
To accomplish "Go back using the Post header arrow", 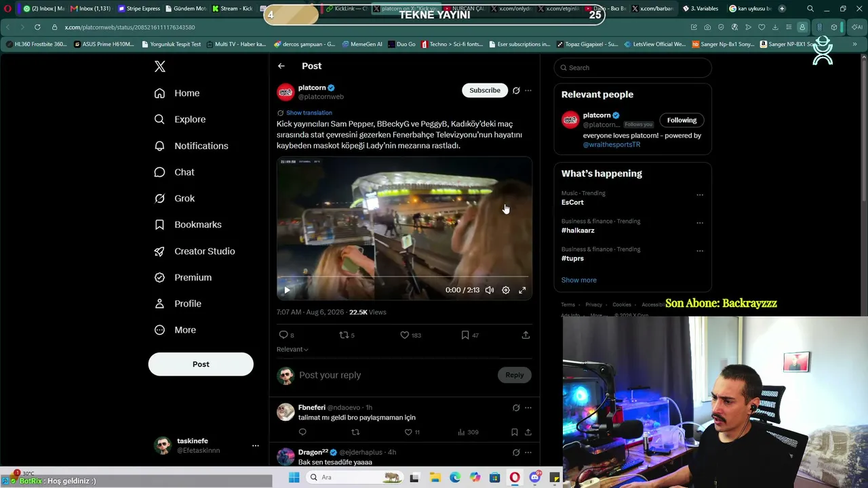I will (281, 66).
